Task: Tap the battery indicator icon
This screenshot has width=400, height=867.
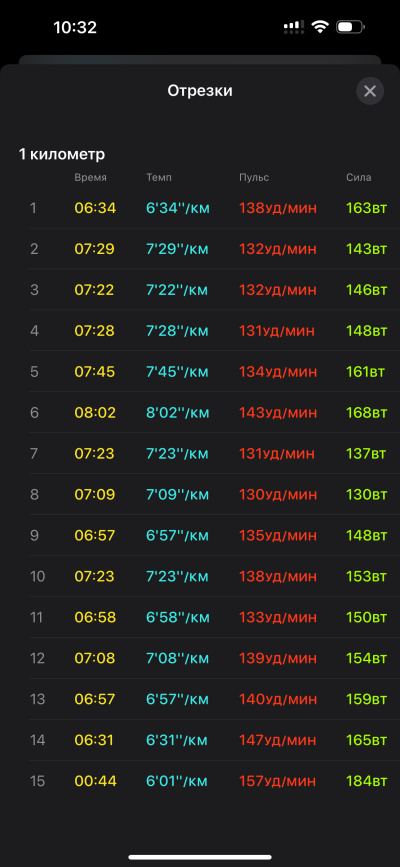Action: (x=350, y=27)
